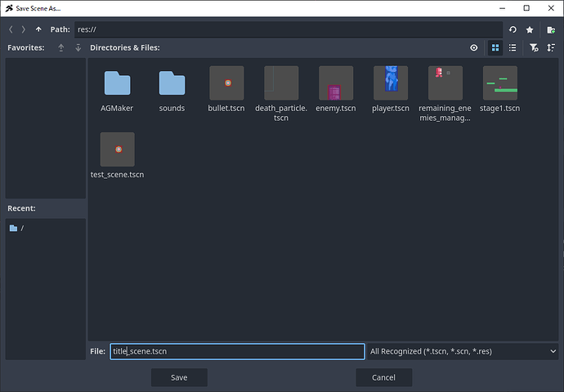Select the player.tscn file thumbnail
Viewport: 564px width, 392px height.
pyautogui.click(x=391, y=83)
